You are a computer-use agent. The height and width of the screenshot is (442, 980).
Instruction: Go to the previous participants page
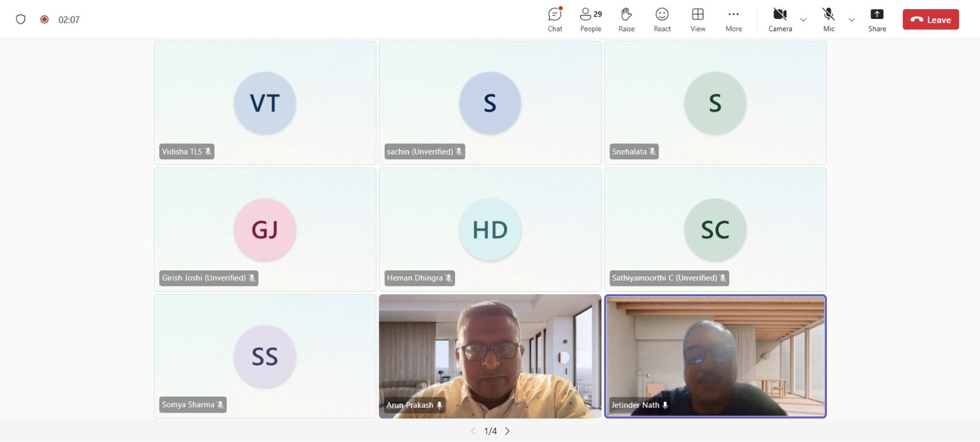473,431
